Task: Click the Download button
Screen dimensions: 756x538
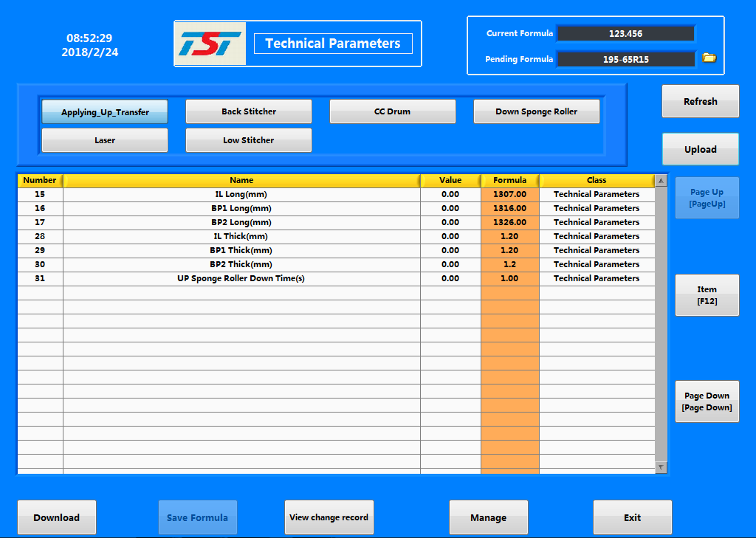Action: tap(57, 517)
